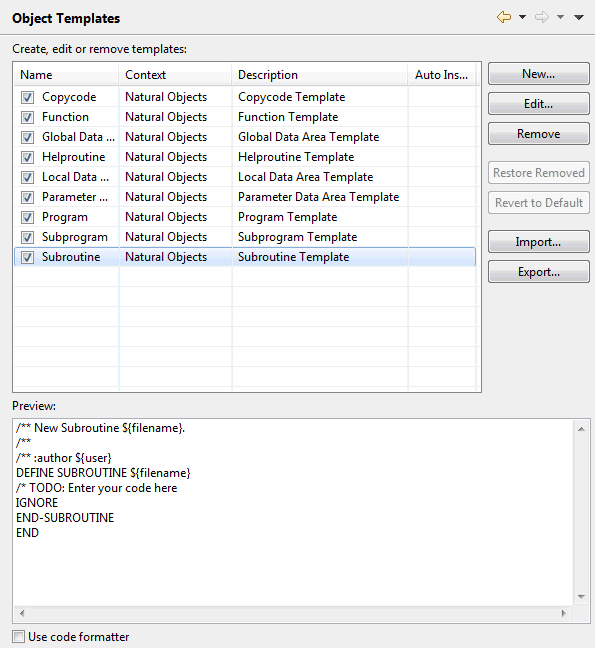Click the forward navigation arrow icon
595x648 pixels.
pos(542,17)
